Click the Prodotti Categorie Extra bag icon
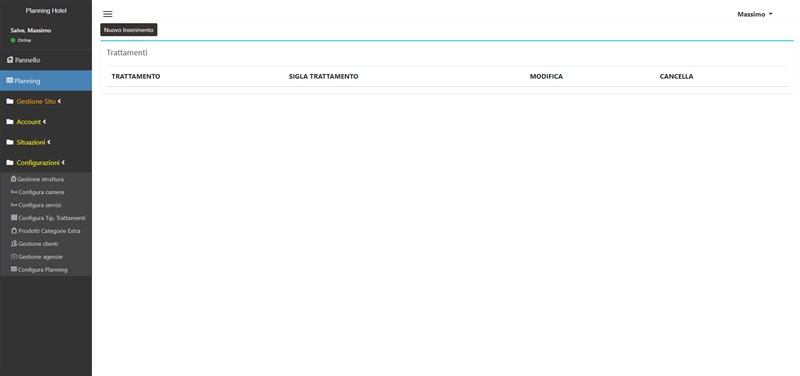The width and height of the screenshot is (800, 376). point(14,231)
